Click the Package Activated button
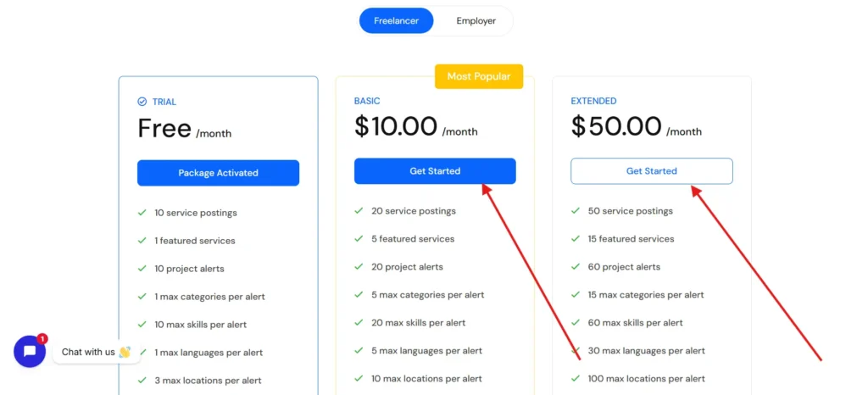868x395 pixels. (x=218, y=173)
